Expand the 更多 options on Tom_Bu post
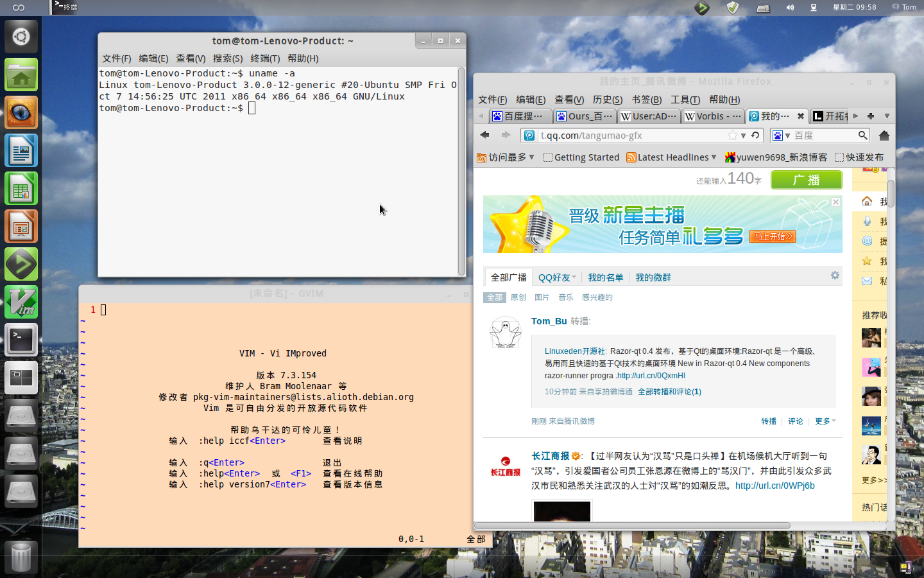The image size is (924, 578). click(825, 421)
